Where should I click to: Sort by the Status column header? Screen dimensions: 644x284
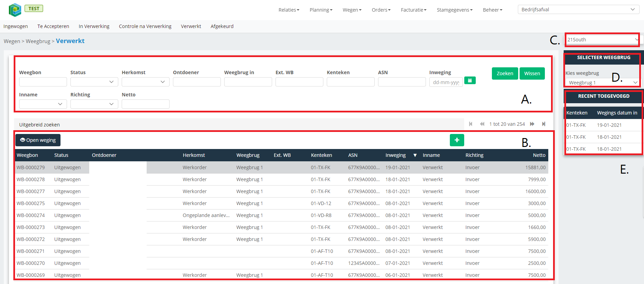(x=61, y=155)
